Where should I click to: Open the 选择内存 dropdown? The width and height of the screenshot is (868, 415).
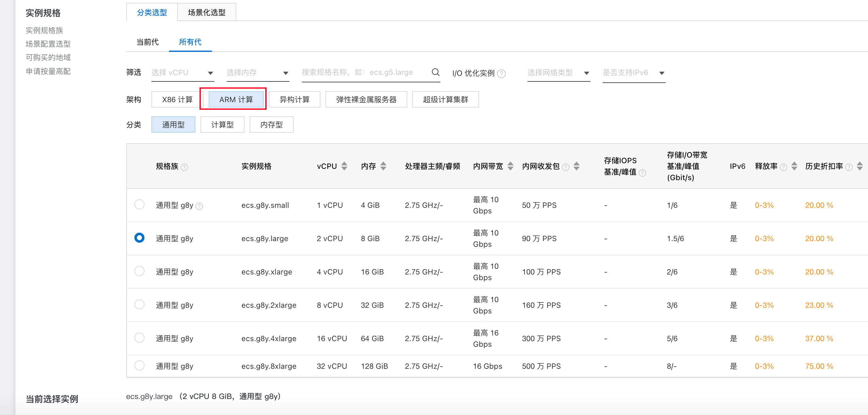click(x=257, y=73)
